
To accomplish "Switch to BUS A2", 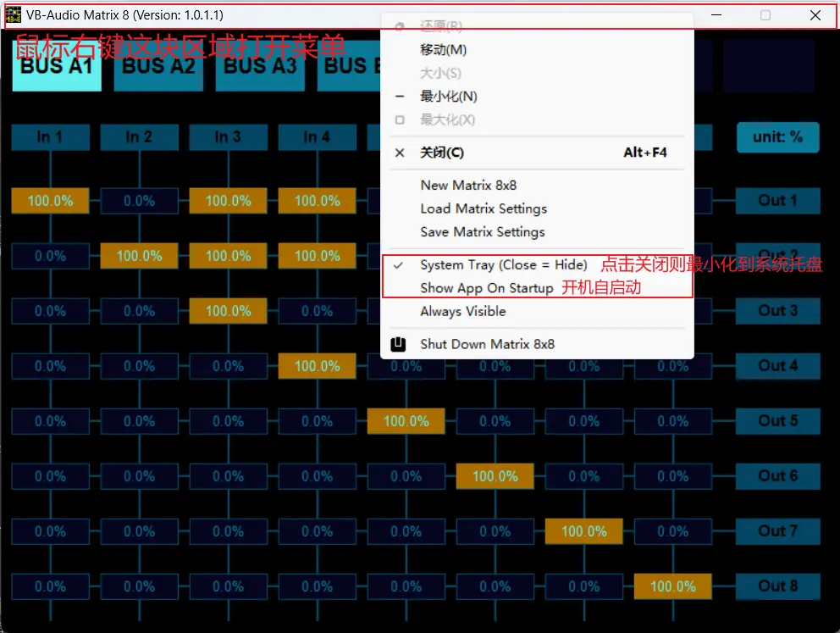I will point(158,65).
